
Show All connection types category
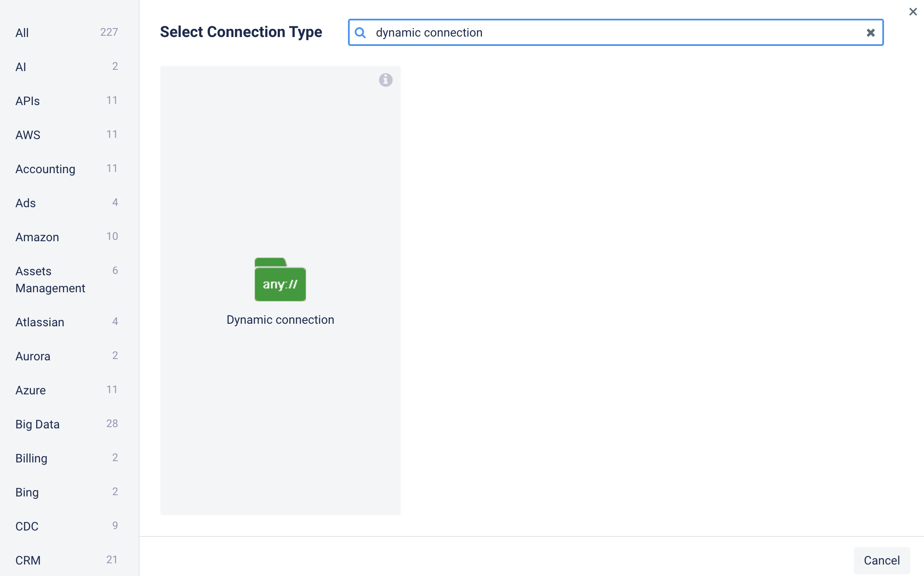[x=67, y=33]
